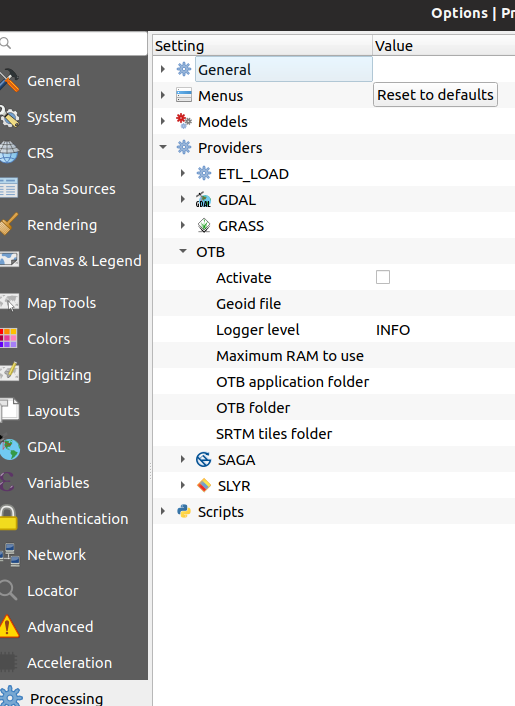Image resolution: width=515 pixels, height=706 pixels.
Task: Select the Colors palette icon
Action: 9,339
